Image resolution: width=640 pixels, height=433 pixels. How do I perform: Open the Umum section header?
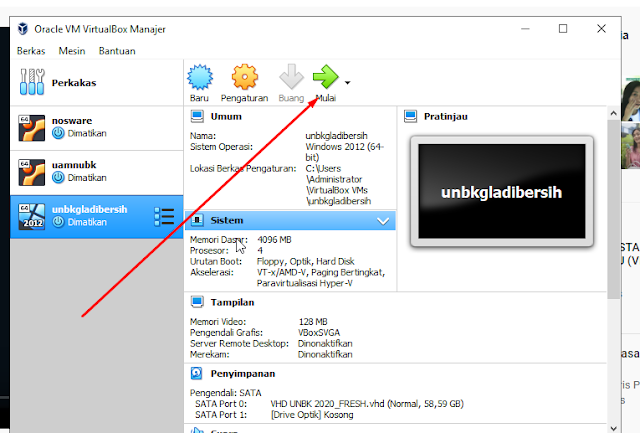(x=226, y=117)
